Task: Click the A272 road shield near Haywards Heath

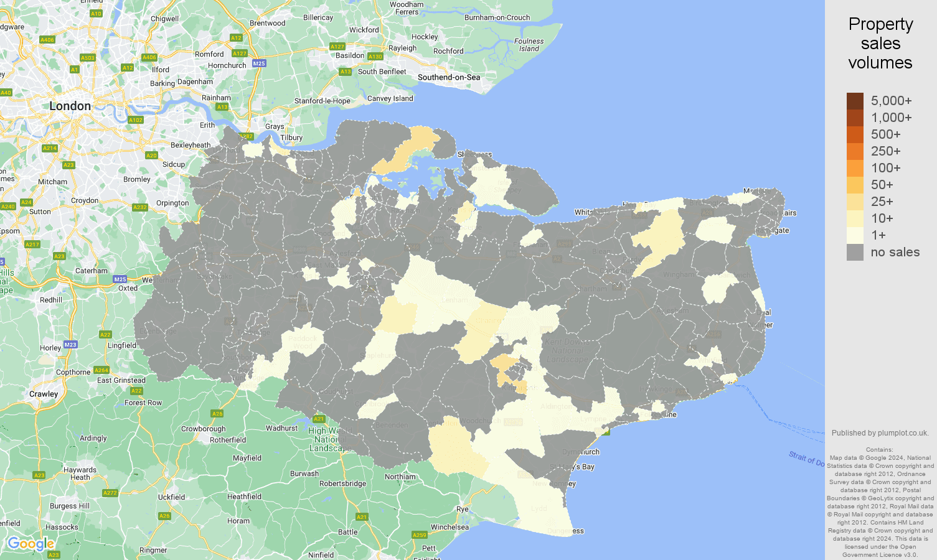Action: tap(110, 493)
